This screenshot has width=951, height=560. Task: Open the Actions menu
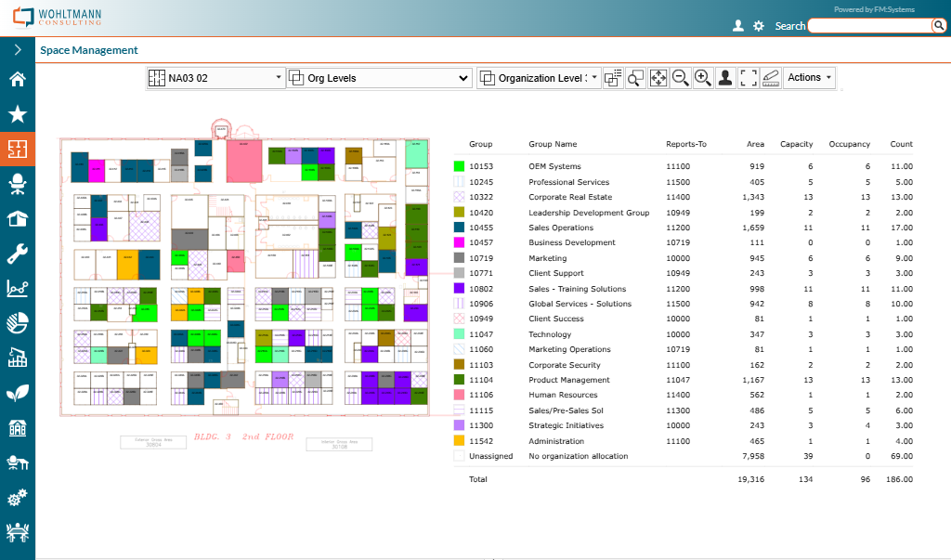coord(809,78)
